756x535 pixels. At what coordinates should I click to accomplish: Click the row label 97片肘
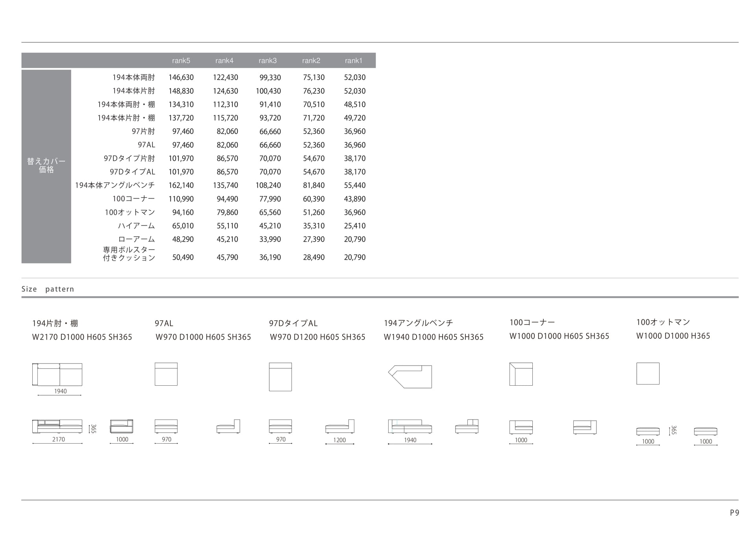(143, 131)
